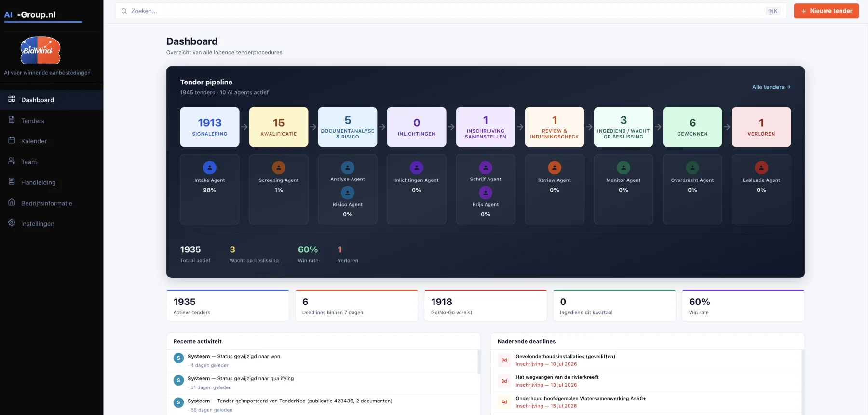Click the Instellingen gear icon
Screen dimensions: 868x415
[x=12, y=222]
